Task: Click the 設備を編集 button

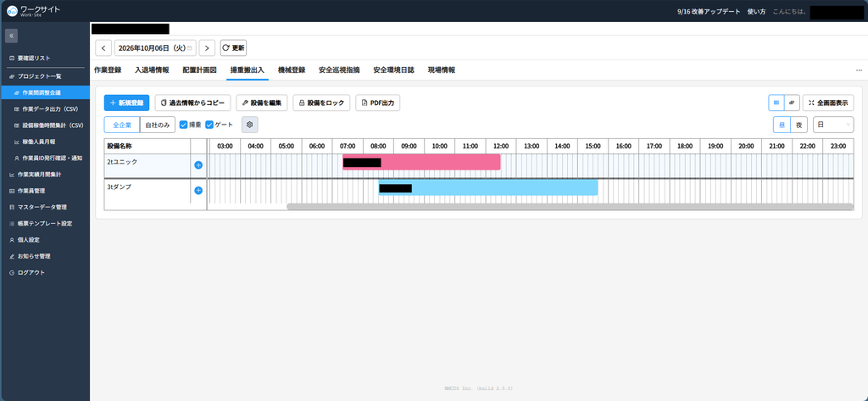Action: tap(262, 103)
